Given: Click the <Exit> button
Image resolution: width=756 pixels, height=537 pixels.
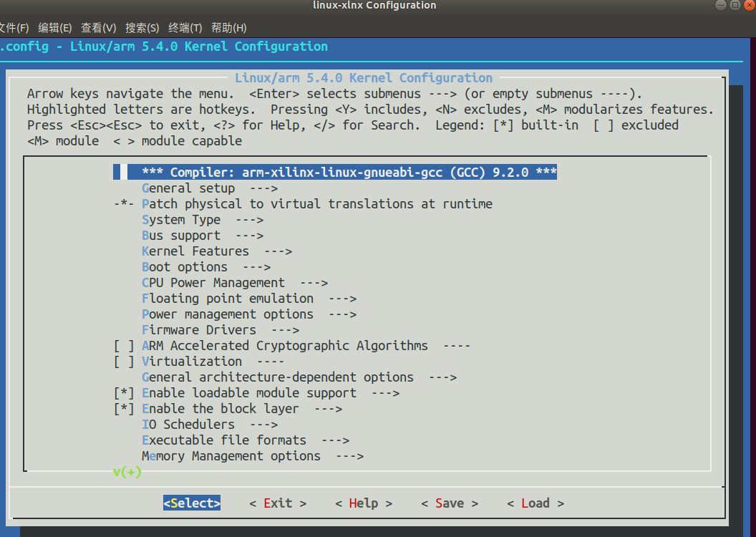Looking at the screenshot, I should pyautogui.click(x=276, y=503).
